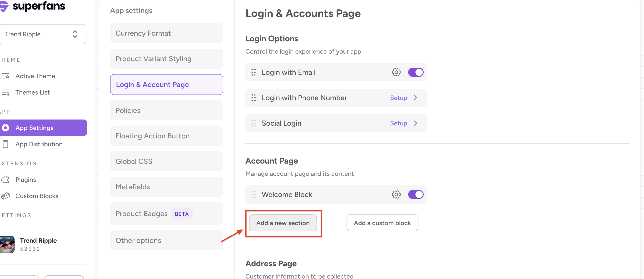Viewport: 644px width, 279px height.
Task: Open Welcome Block gear settings
Action: point(396,194)
